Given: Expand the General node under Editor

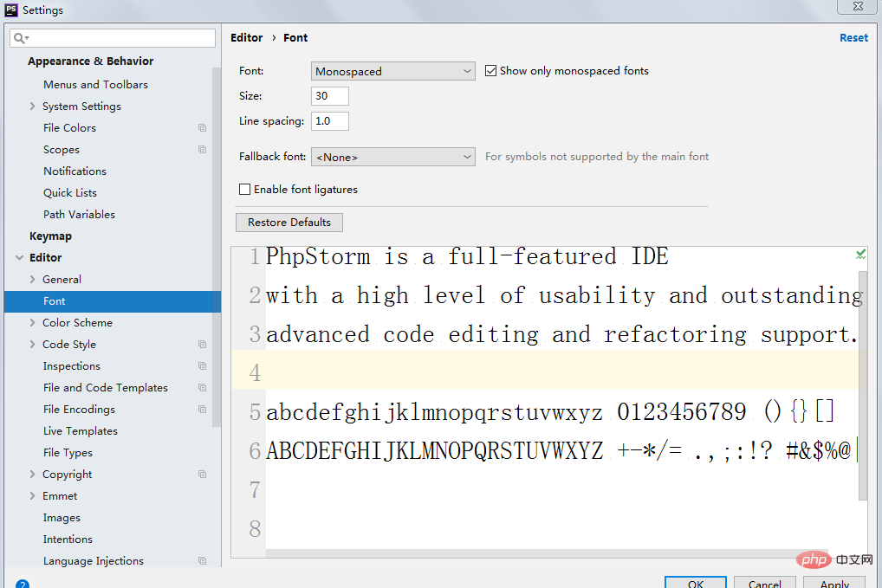Looking at the screenshot, I should point(33,280).
